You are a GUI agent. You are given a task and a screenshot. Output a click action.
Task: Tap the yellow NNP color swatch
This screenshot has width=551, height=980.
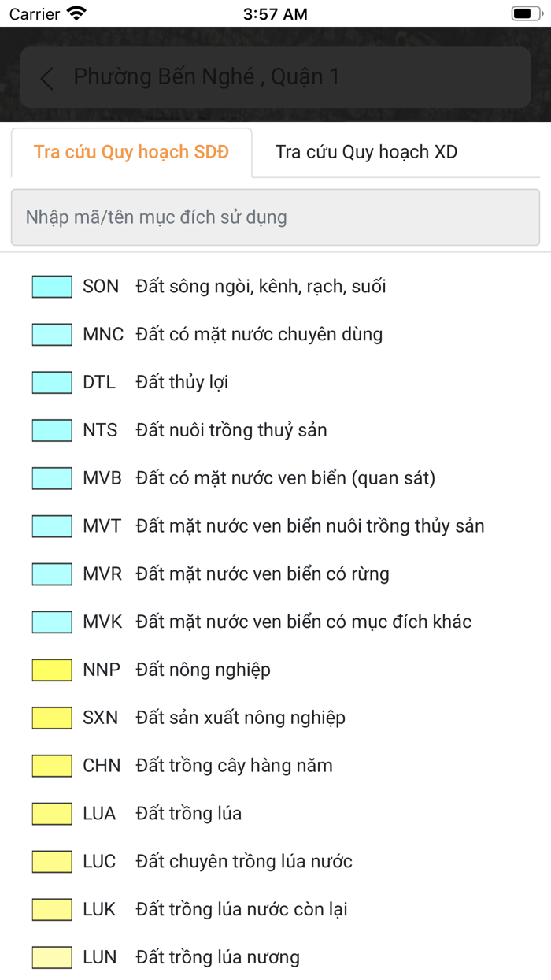tap(50, 669)
